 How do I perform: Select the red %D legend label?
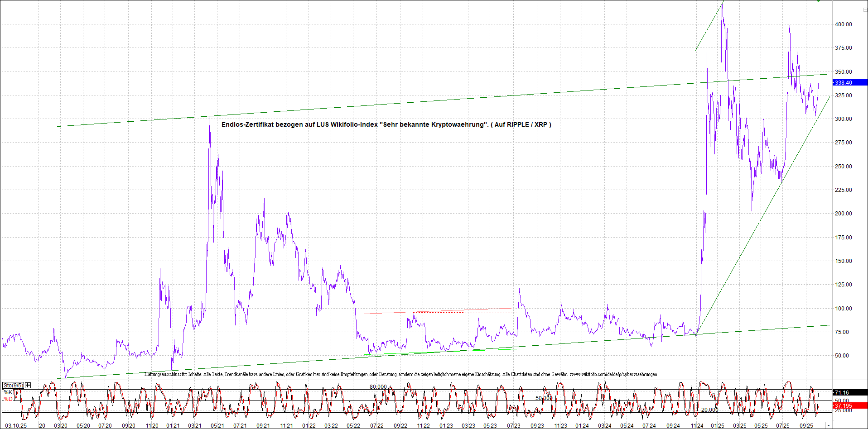(x=8, y=399)
